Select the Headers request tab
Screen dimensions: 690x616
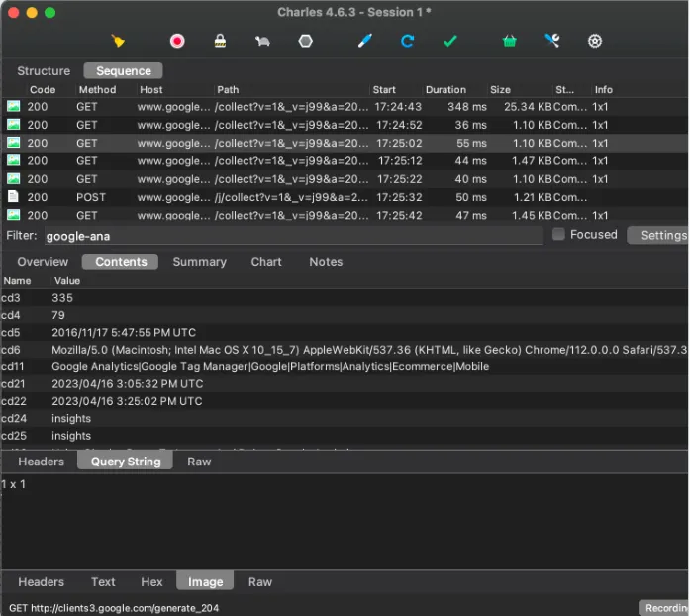click(42, 462)
